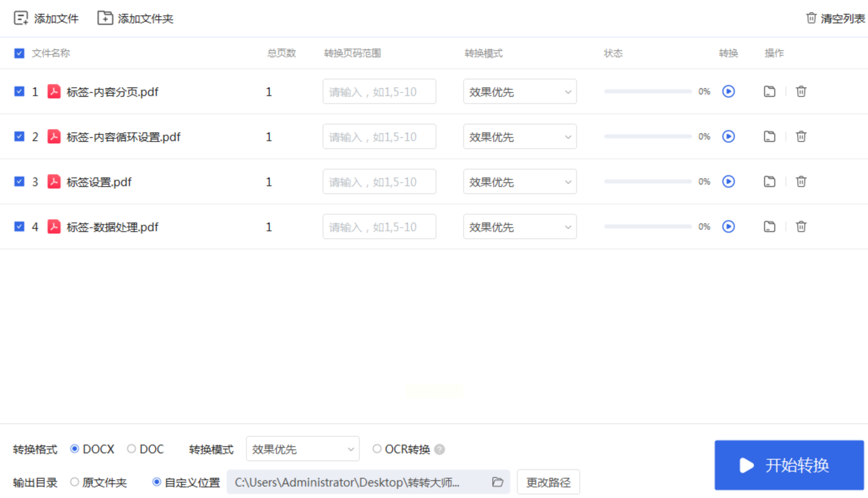Uncheck the checkbox for 标签-内容循环设置.pdf
This screenshot has height=498, width=868.
click(x=19, y=136)
